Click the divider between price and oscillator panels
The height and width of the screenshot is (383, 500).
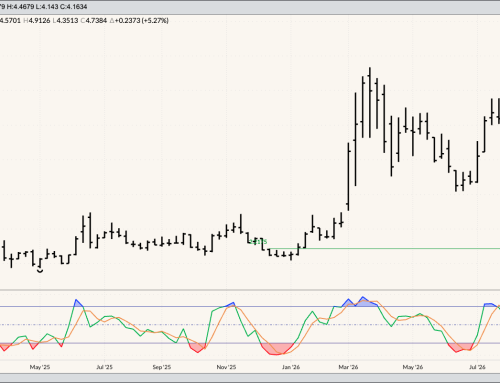[250, 290]
